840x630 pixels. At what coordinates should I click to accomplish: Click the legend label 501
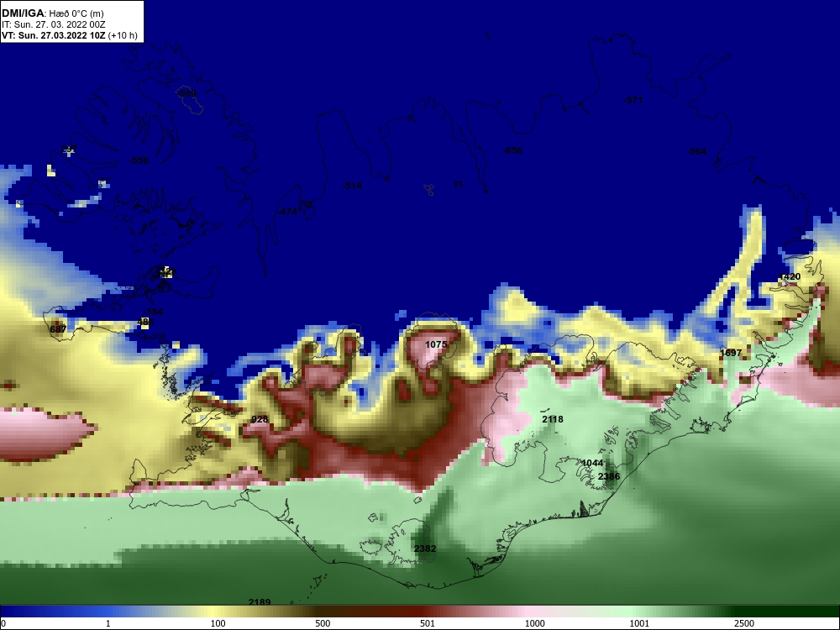click(428, 623)
